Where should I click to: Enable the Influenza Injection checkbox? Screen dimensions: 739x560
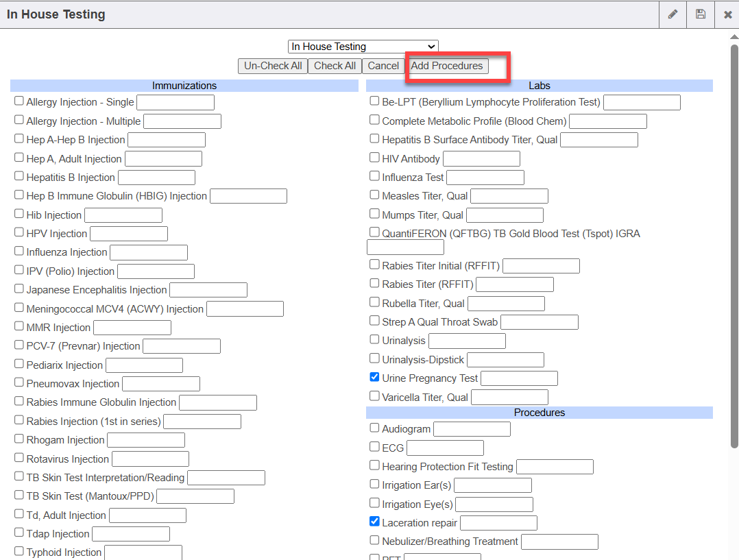click(x=19, y=251)
